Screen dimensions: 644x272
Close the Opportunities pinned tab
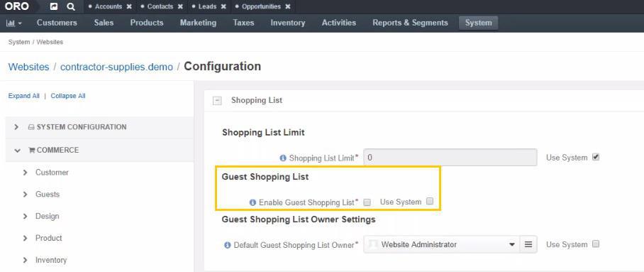[288, 6]
